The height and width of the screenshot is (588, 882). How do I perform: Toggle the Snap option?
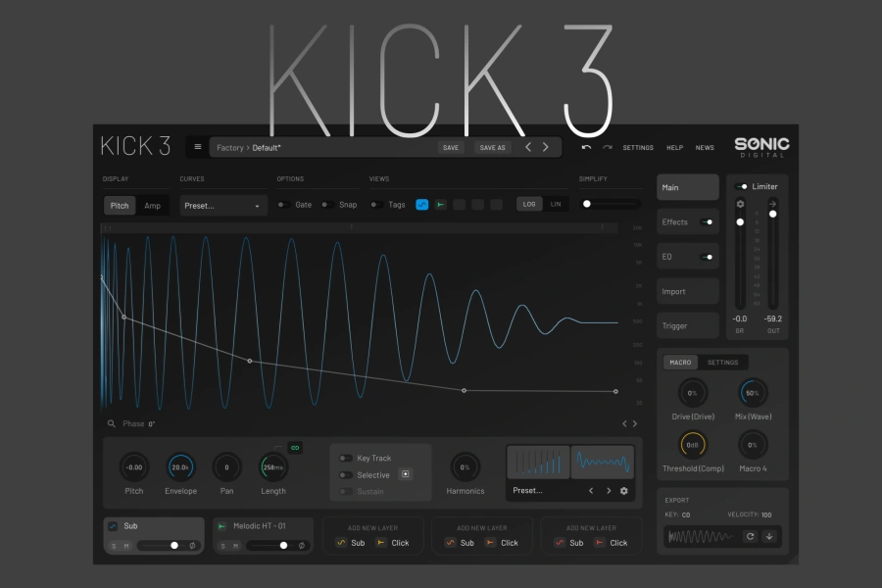(327, 205)
